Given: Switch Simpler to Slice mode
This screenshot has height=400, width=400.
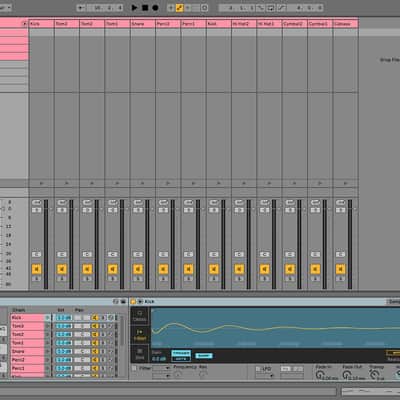Looking at the screenshot, I should click(140, 354).
